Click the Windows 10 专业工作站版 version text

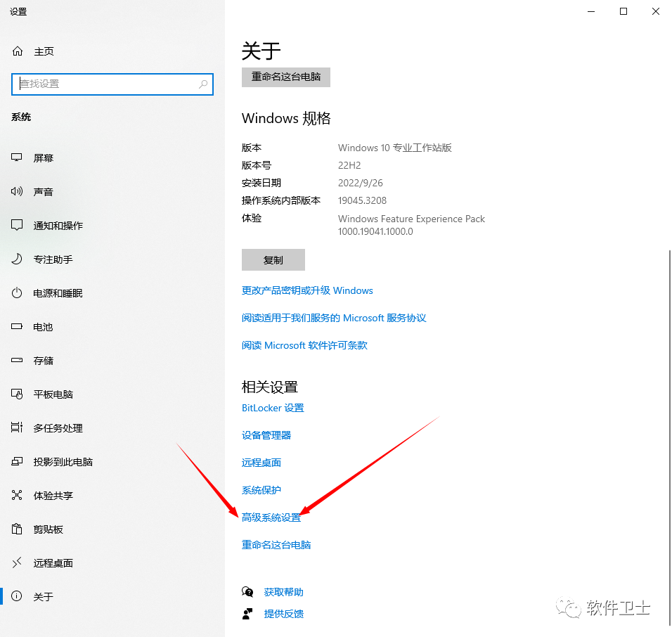click(x=395, y=148)
